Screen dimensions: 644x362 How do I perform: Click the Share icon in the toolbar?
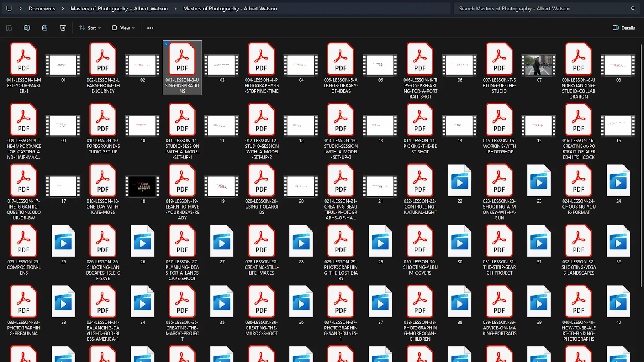coord(45,28)
